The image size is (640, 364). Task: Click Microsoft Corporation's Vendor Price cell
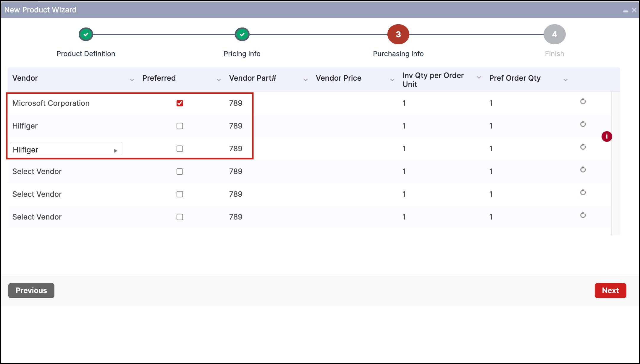(x=354, y=103)
